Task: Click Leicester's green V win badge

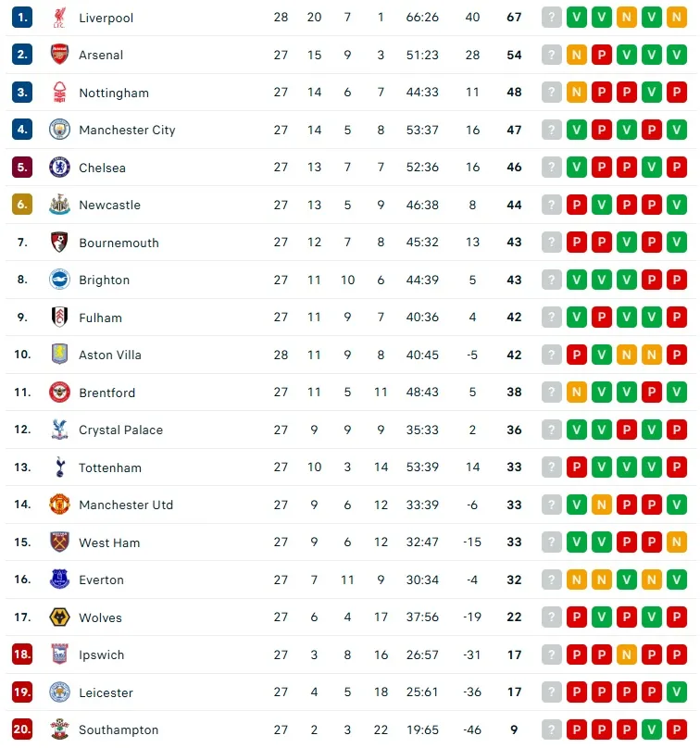Action: tap(677, 692)
